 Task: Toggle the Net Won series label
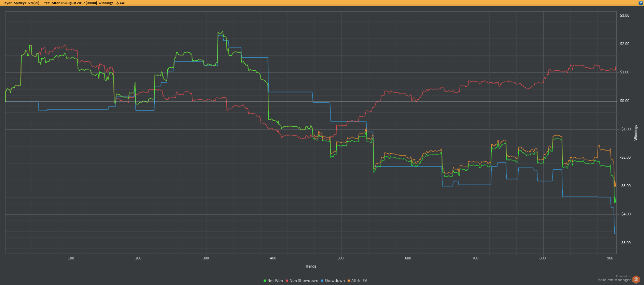click(275, 281)
